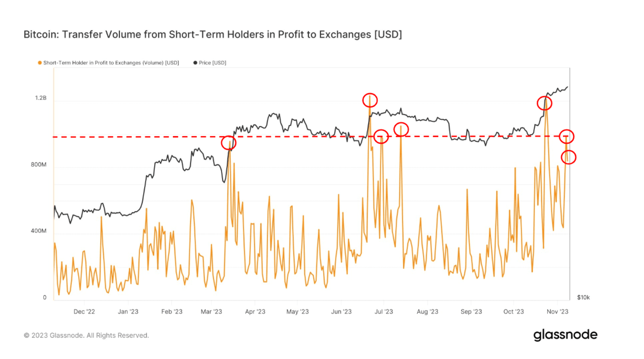
Task: Click the $10k right axis label
Action: (x=583, y=298)
